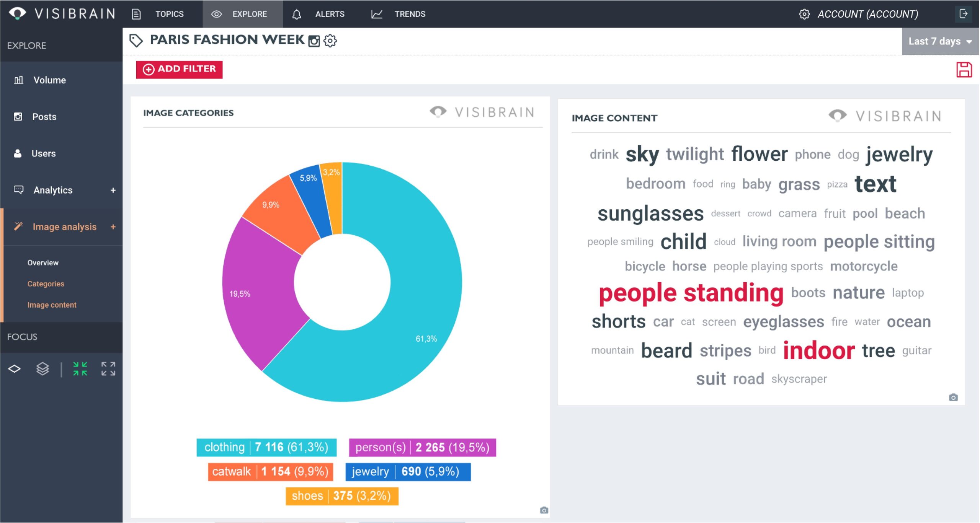Open the Image content sub-item

tap(52, 305)
